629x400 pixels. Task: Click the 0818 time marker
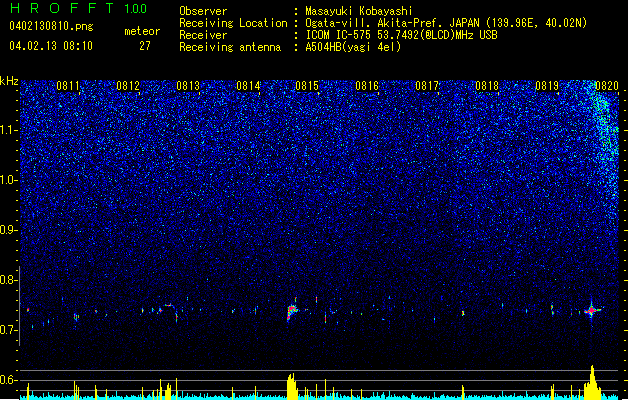(x=487, y=85)
